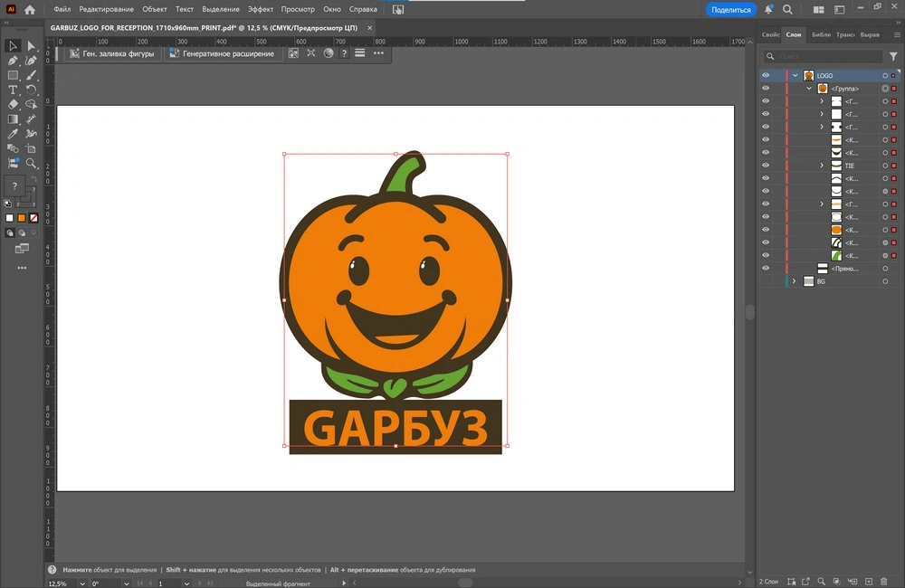
Task: Choose the Zoom tool in toolbar
Action: pyautogui.click(x=32, y=164)
